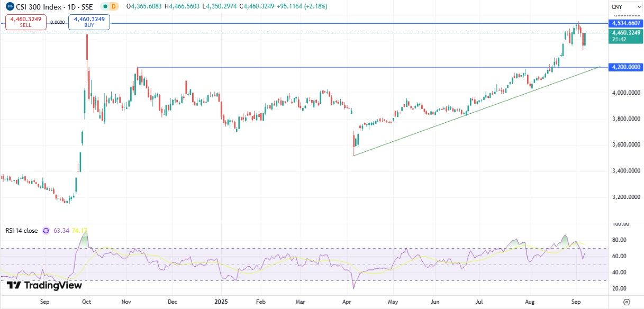The width and height of the screenshot is (644, 309).
Task: Open the CNY currency dropdown
Action: tap(620, 6)
